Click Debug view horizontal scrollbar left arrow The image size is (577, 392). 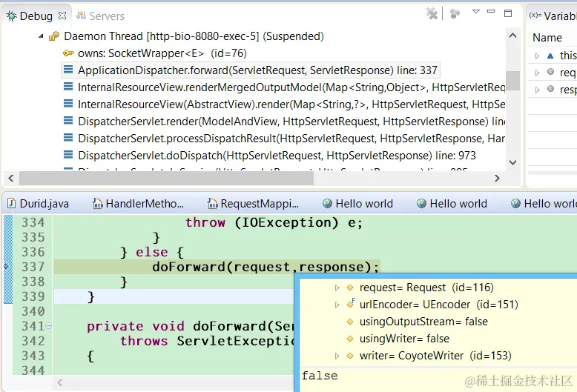11,179
